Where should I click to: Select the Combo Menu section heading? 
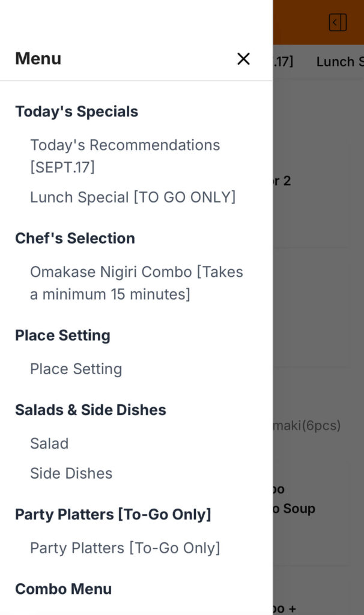click(x=63, y=589)
